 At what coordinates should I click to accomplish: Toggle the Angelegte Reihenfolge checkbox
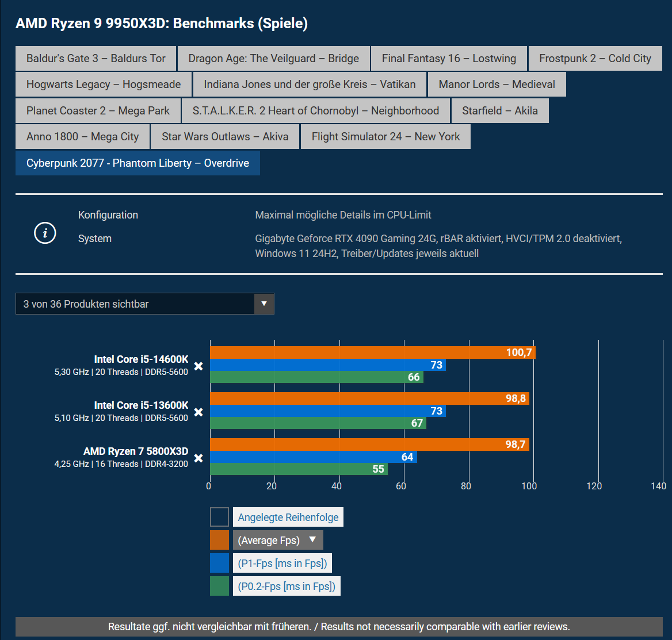219,517
